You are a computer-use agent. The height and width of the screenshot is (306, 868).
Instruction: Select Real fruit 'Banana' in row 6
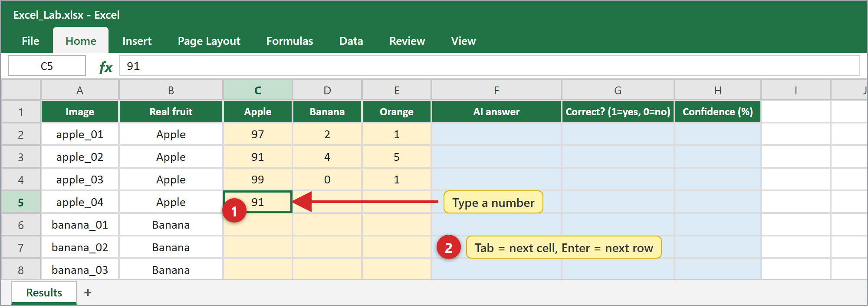[171, 225]
